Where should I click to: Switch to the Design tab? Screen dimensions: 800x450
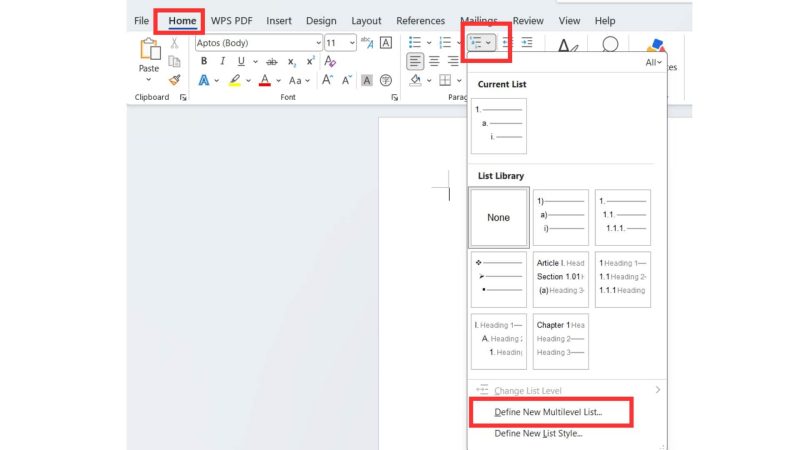(321, 21)
